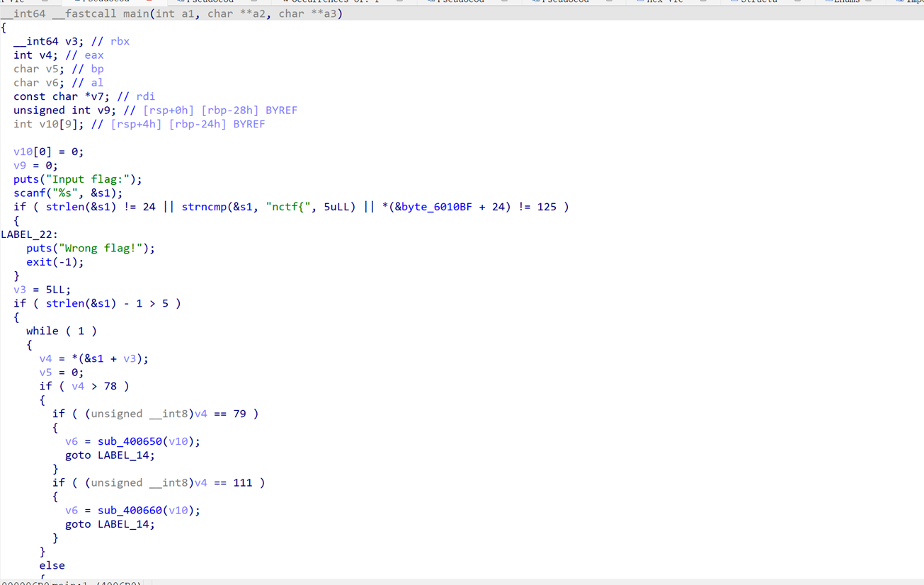Click the constant 125 in the if condition
The height and width of the screenshot is (585, 924).
tap(546, 207)
